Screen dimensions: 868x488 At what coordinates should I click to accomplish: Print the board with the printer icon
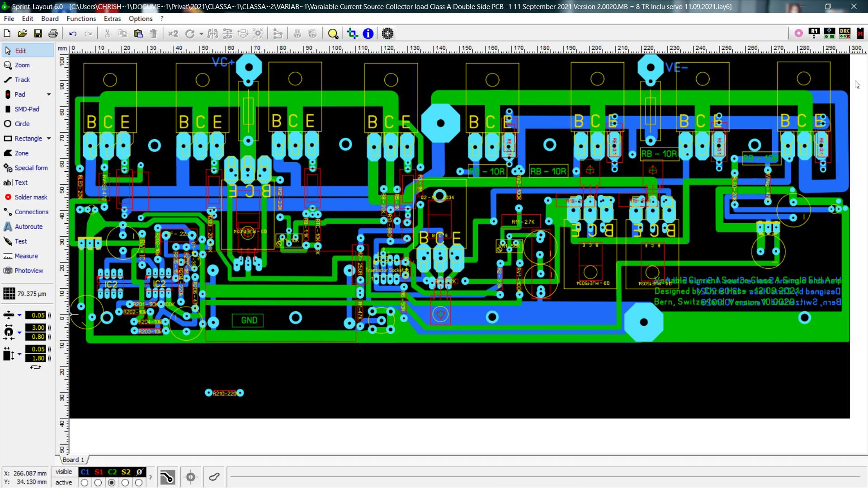(x=53, y=33)
